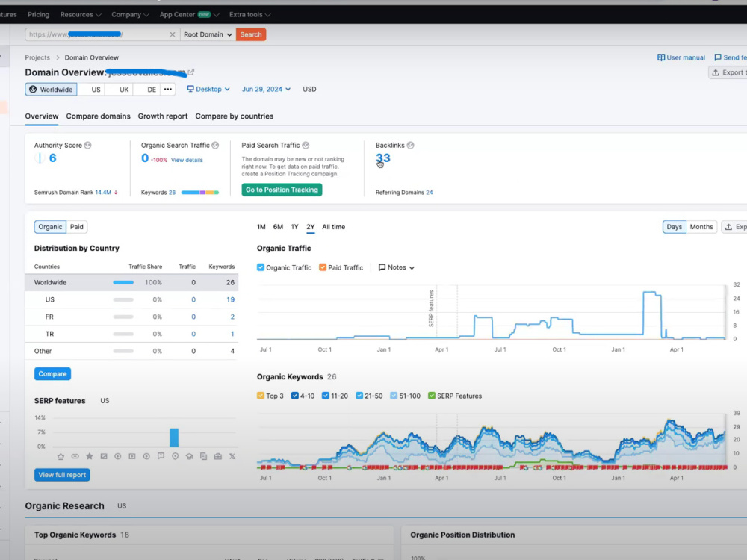Image resolution: width=747 pixels, height=560 pixels.
Task: Click the graduation cap SERP feature icon
Action: pos(189,456)
